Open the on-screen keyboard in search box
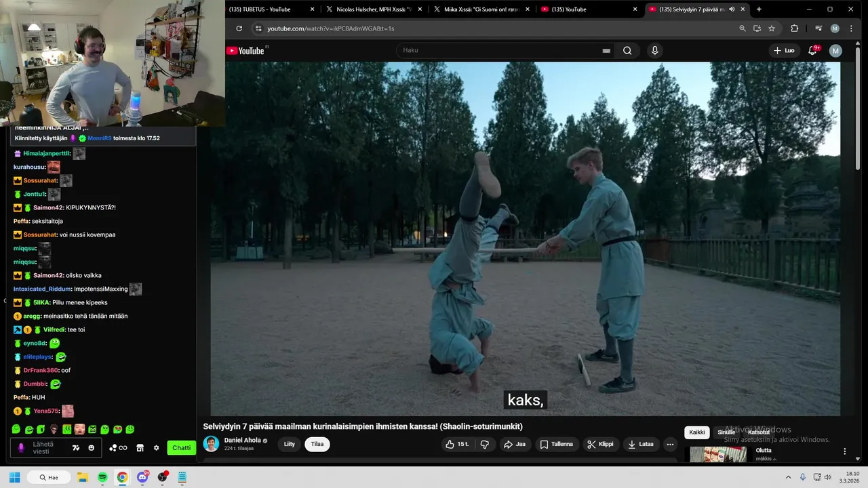868x488 pixels. [x=606, y=51]
